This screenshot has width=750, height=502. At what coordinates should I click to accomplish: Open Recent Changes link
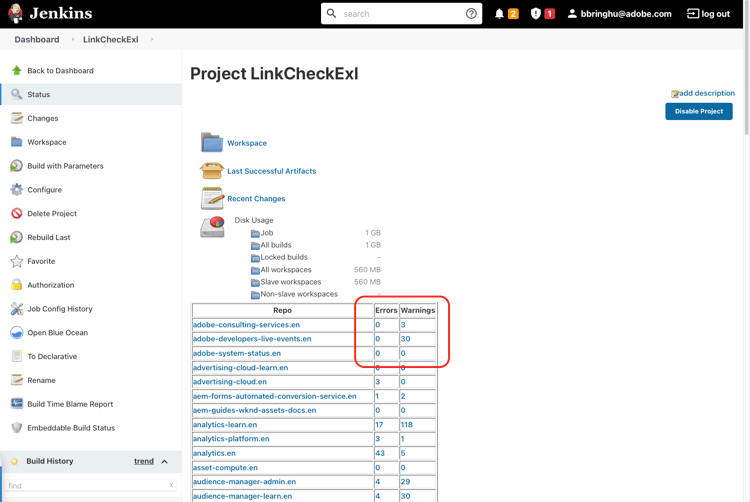pos(256,198)
